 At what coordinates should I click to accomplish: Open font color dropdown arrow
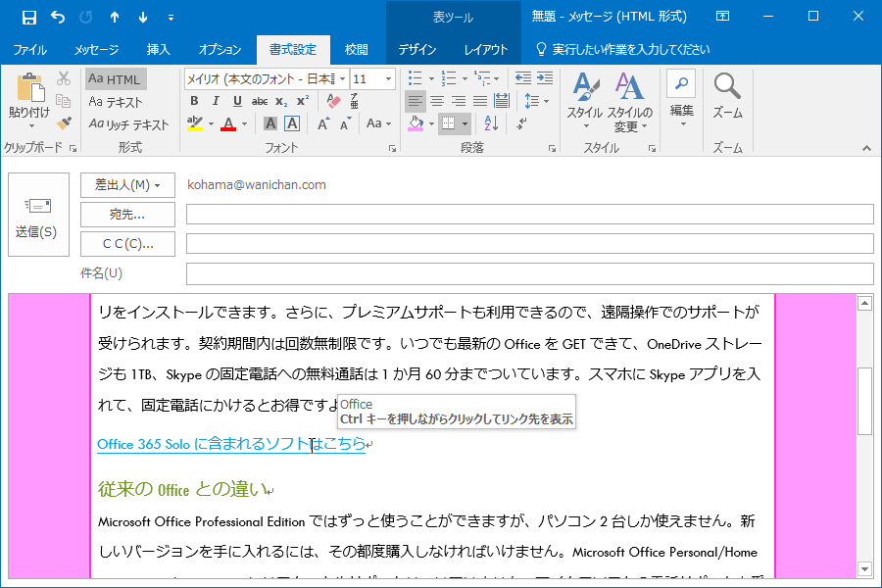coord(245,123)
